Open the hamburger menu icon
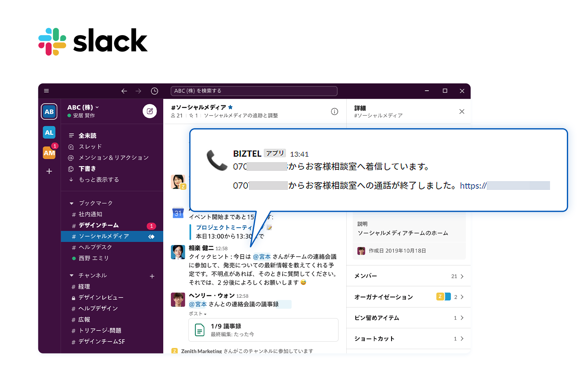 coord(47,91)
